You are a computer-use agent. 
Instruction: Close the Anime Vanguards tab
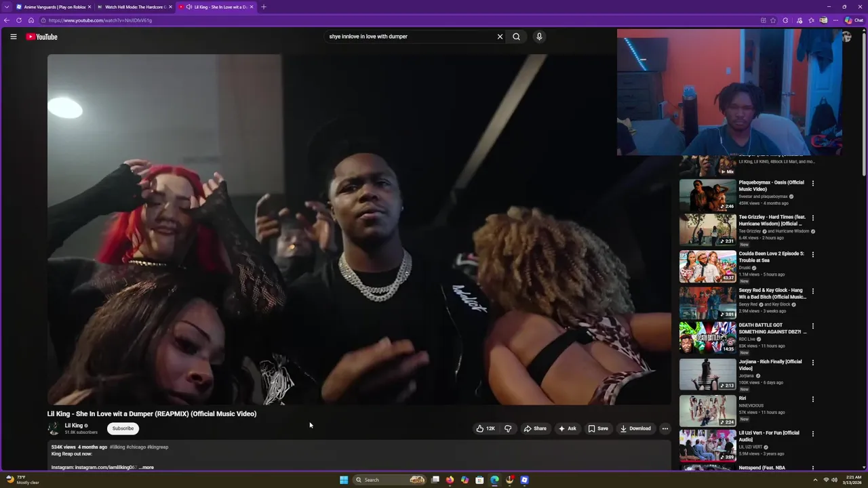(x=89, y=7)
